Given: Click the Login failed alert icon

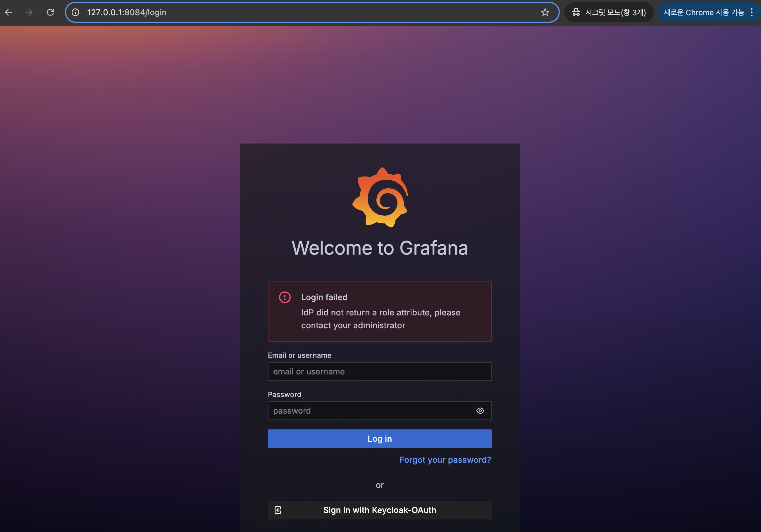Looking at the screenshot, I should 285,297.
